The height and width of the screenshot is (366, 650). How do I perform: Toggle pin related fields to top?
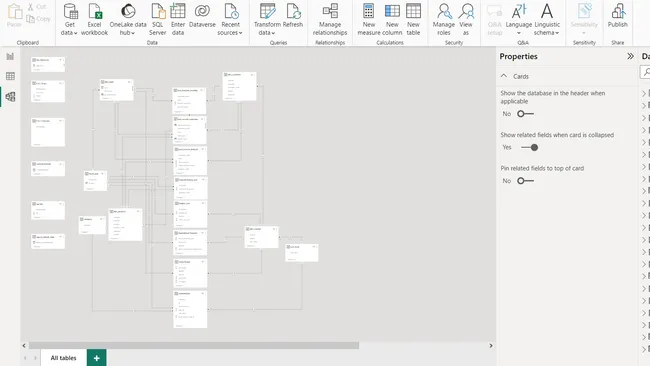tap(525, 181)
